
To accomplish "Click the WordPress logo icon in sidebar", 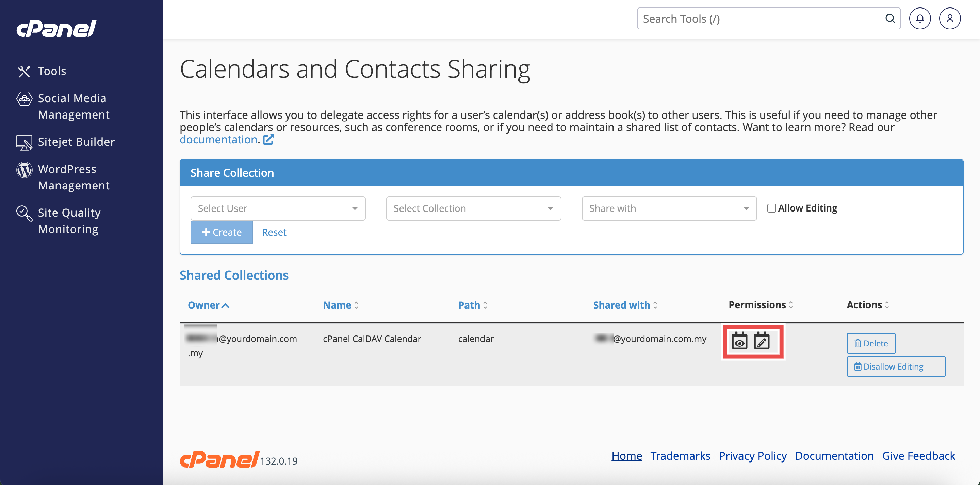I will coord(24,170).
